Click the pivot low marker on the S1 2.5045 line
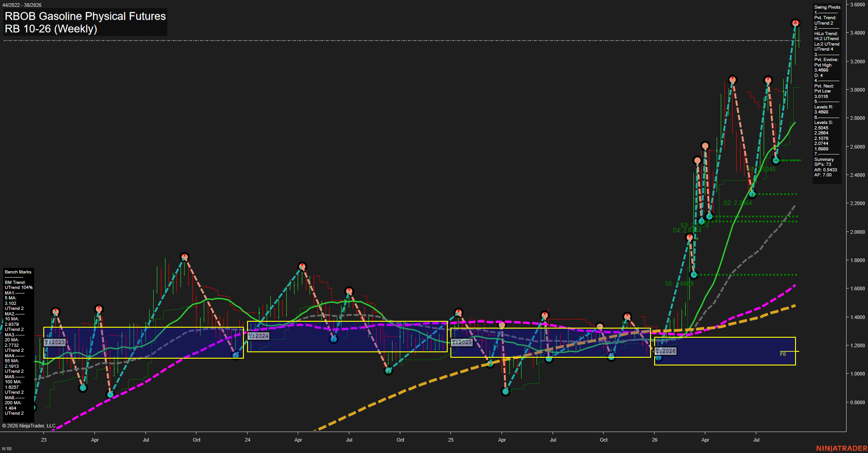The image size is (868, 453). 776,160
